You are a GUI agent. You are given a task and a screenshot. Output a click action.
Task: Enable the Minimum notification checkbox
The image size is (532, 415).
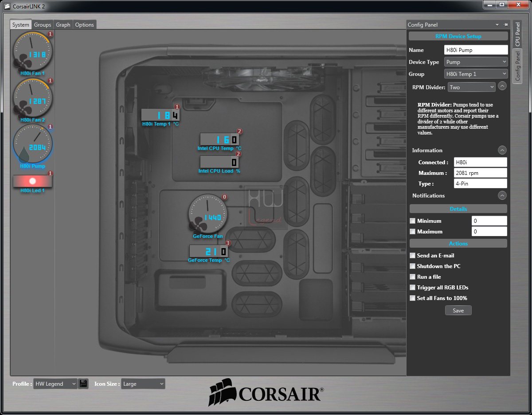click(413, 221)
